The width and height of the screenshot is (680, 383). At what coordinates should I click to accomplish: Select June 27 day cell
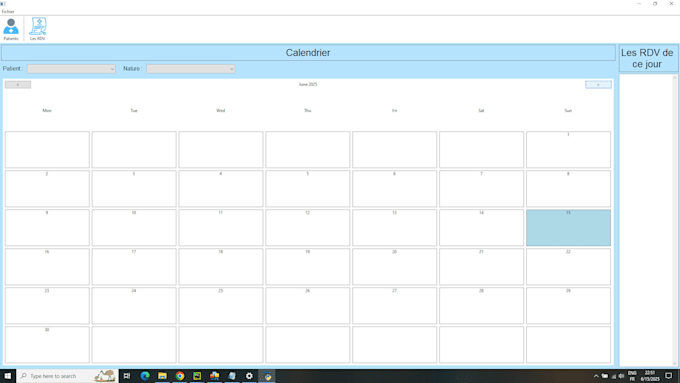click(395, 306)
